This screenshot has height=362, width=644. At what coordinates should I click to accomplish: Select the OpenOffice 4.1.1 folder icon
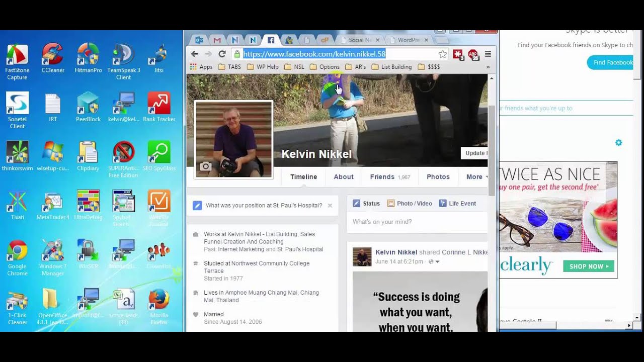[53, 307]
